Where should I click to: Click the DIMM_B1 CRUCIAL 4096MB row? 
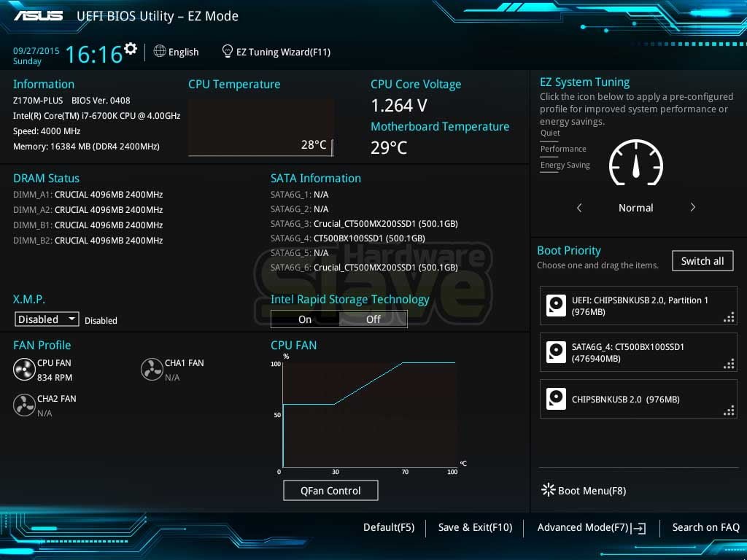(x=88, y=225)
